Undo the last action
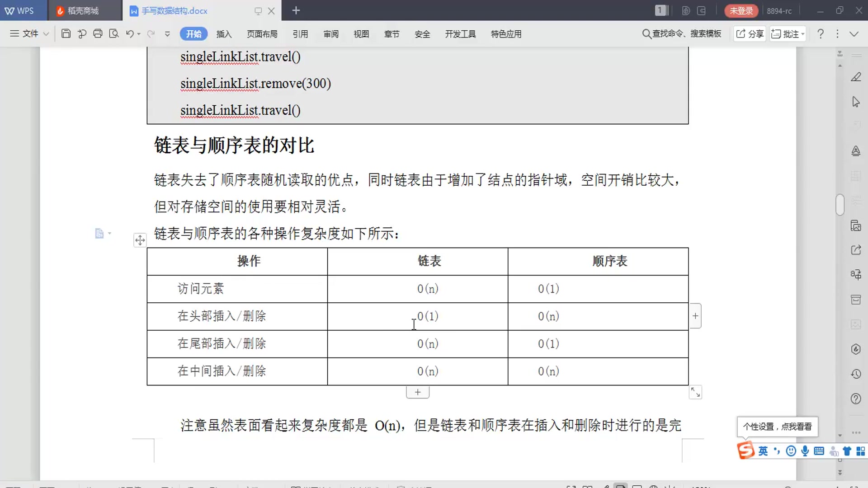The width and height of the screenshot is (868, 488). pos(129,34)
